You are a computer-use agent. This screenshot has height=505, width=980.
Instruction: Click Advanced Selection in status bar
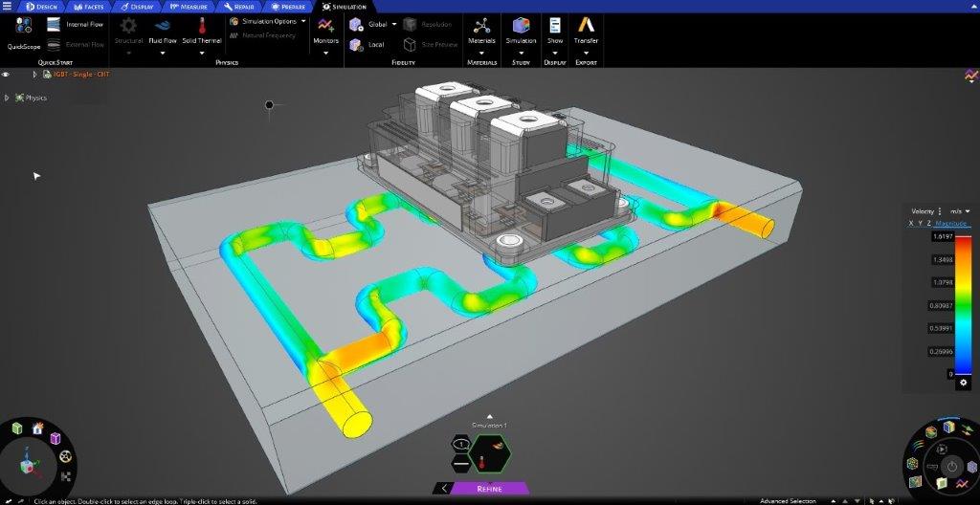tap(788, 500)
